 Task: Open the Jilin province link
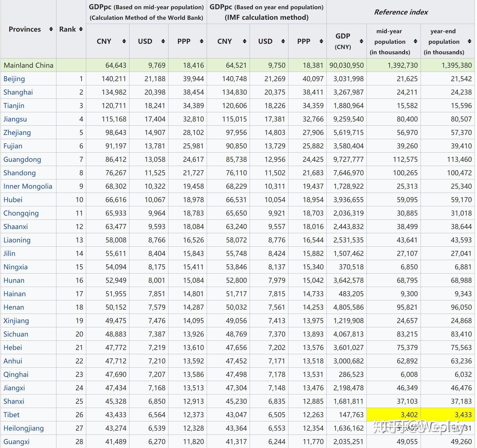pyautogui.click(x=9, y=254)
